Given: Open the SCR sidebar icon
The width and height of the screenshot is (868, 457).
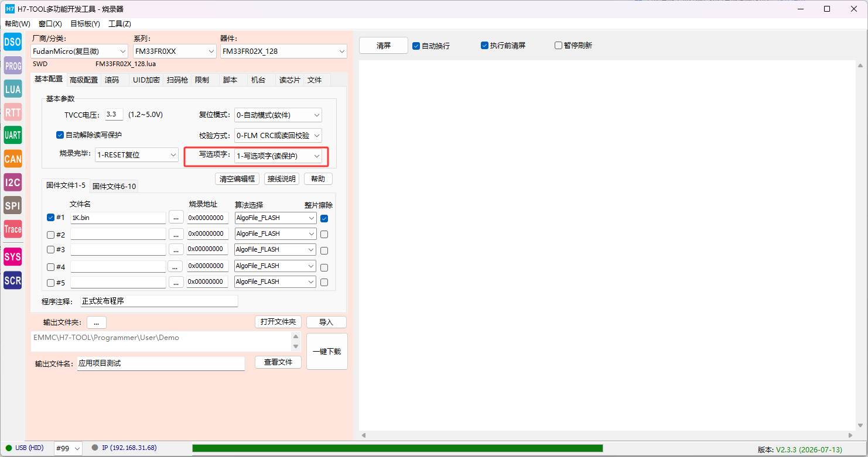Looking at the screenshot, I should pos(12,280).
